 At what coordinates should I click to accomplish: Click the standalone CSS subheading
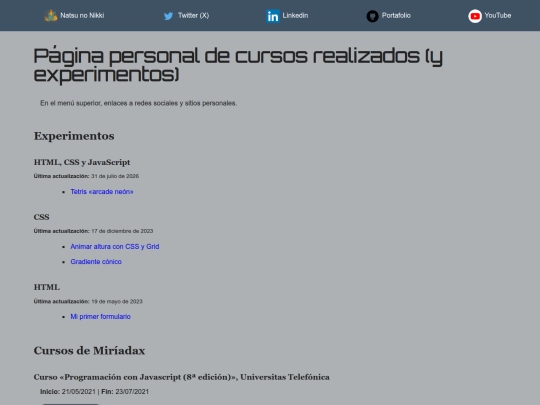42,217
